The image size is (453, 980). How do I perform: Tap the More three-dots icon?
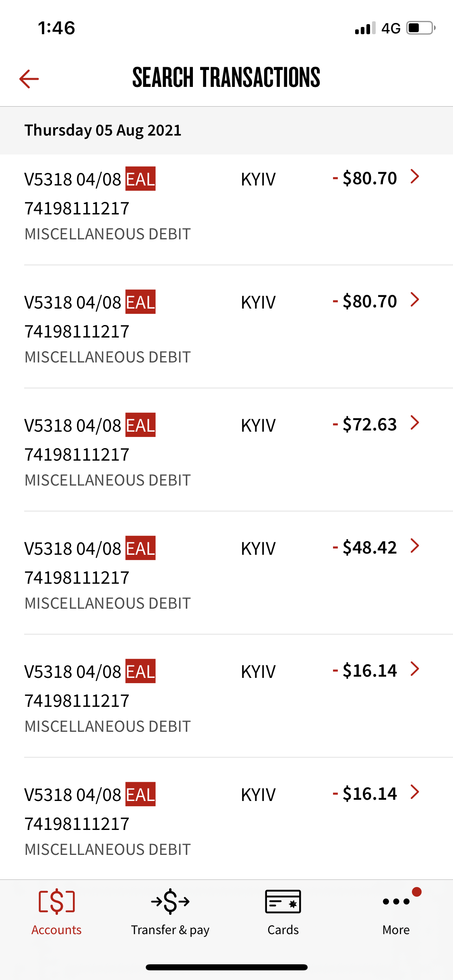(396, 901)
